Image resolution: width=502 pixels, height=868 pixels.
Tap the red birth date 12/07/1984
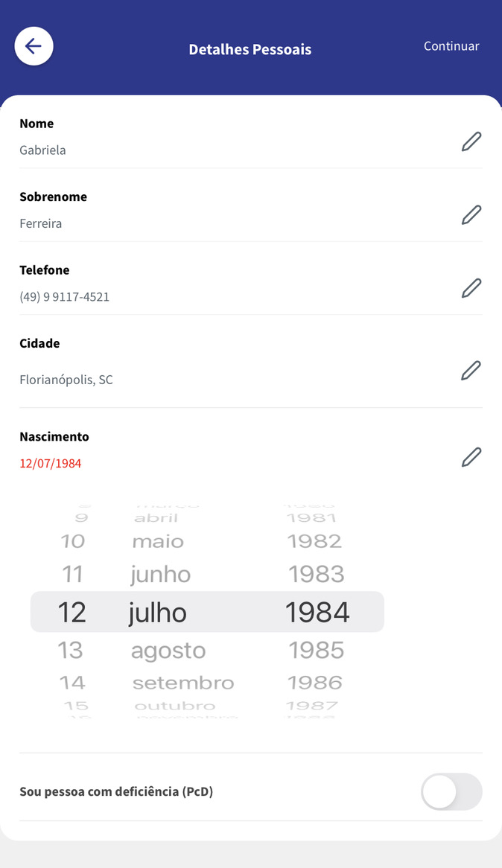pyautogui.click(x=51, y=463)
